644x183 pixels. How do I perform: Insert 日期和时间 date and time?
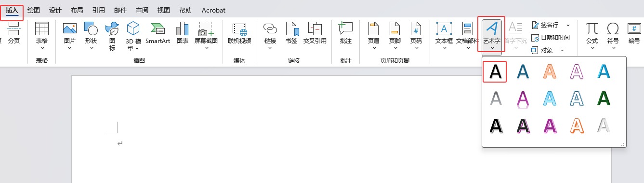551,37
